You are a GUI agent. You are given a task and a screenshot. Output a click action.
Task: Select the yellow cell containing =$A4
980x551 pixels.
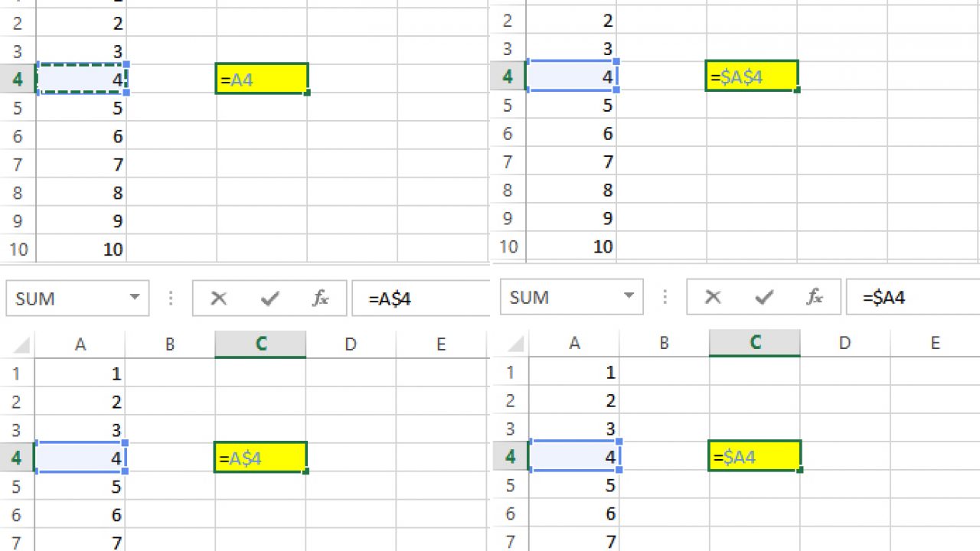(x=755, y=457)
